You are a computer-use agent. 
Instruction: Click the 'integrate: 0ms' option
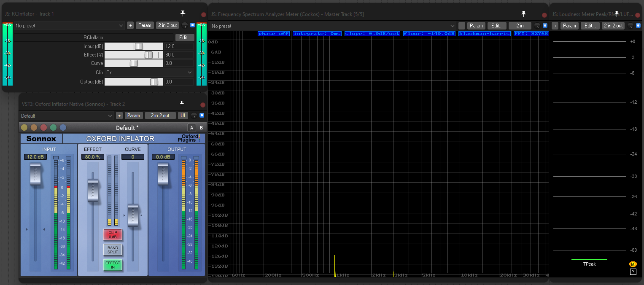pyautogui.click(x=317, y=33)
